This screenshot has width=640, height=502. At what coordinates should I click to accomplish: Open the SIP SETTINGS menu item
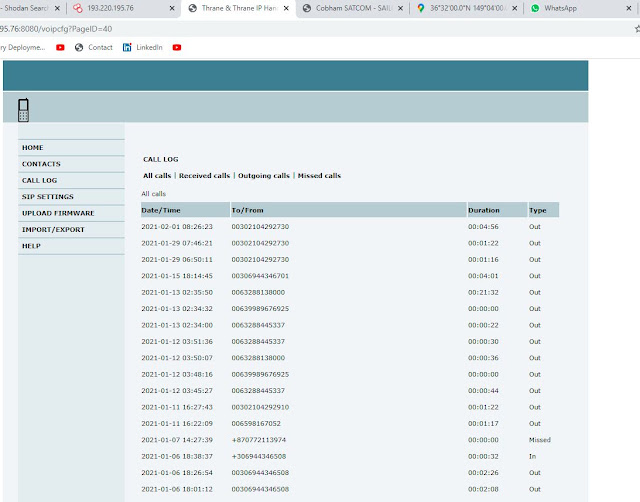71,197
